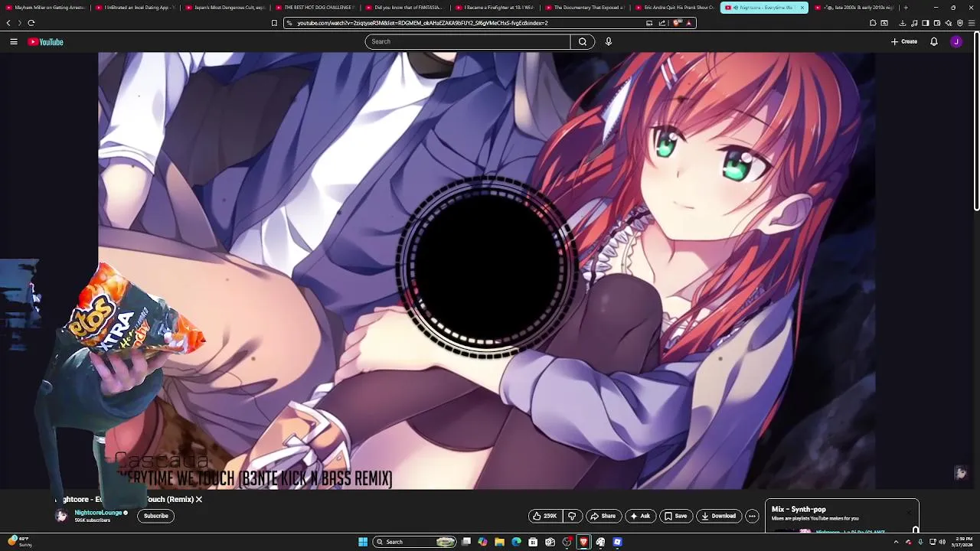Open Task View on the taskbar

point(465,542)
